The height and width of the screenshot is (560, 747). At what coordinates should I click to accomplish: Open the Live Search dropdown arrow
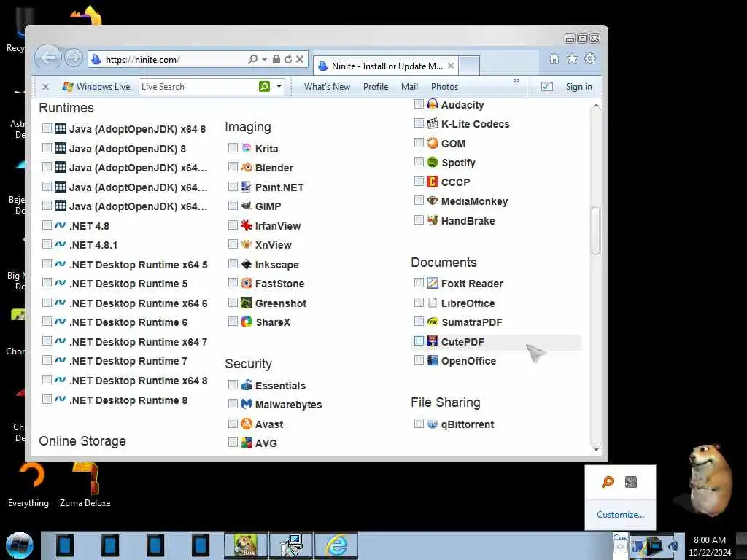[279, 86]
